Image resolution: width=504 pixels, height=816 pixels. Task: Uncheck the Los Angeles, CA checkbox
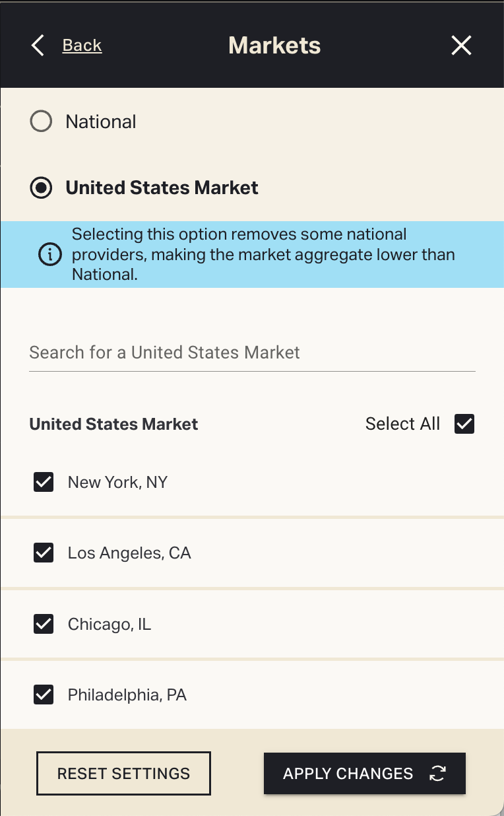click(44, 553)
